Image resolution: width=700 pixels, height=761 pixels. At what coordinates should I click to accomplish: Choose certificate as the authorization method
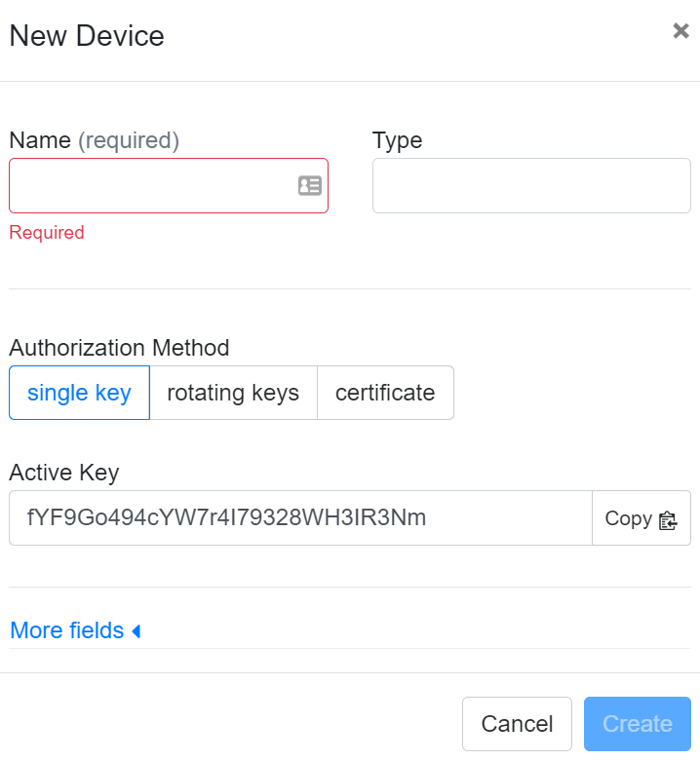point(385,393)
